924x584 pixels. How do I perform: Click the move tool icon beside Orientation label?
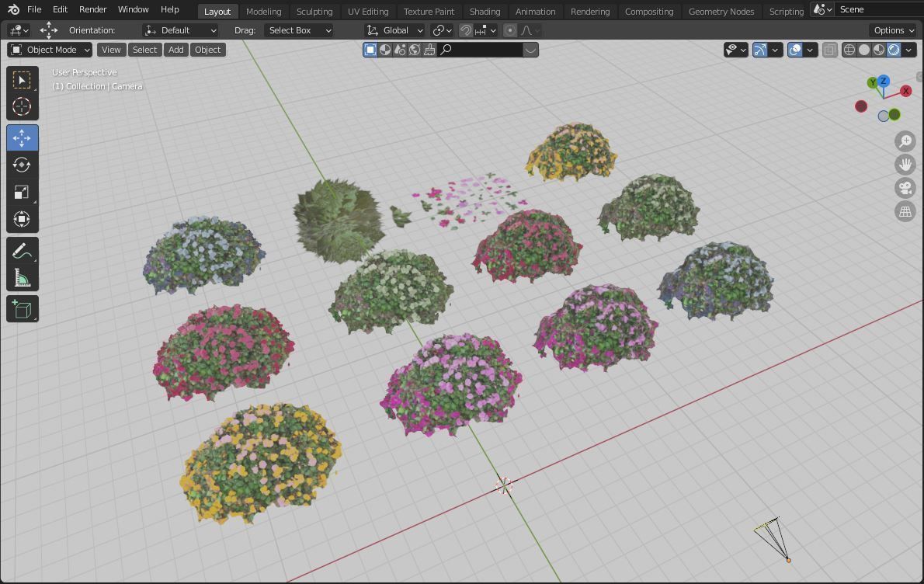pyautogui.click(x=49, y=30)
